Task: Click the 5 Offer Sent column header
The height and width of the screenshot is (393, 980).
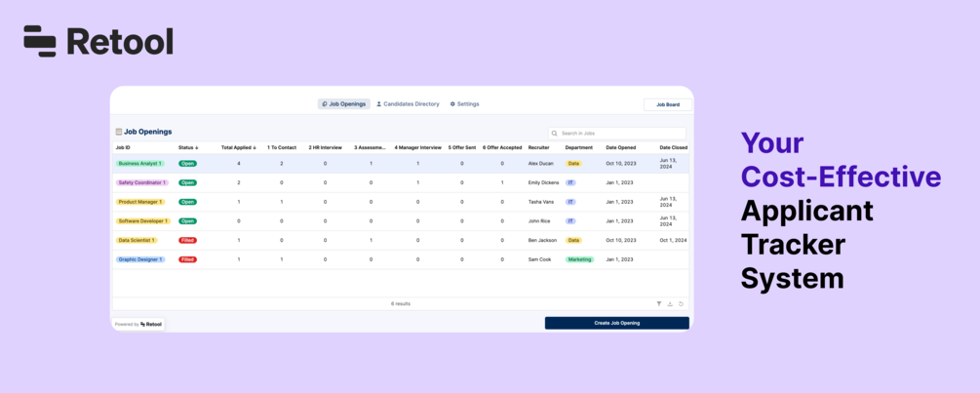Action: 462,148
